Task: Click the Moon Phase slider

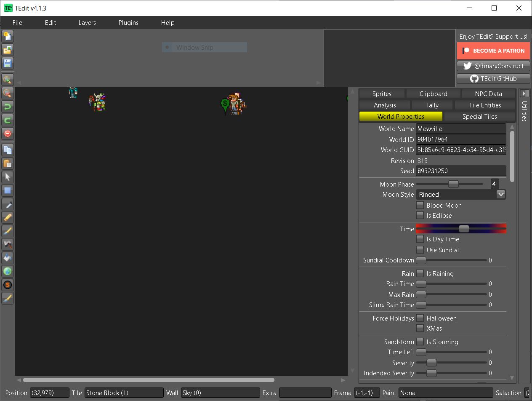Action: click(450, 184)
